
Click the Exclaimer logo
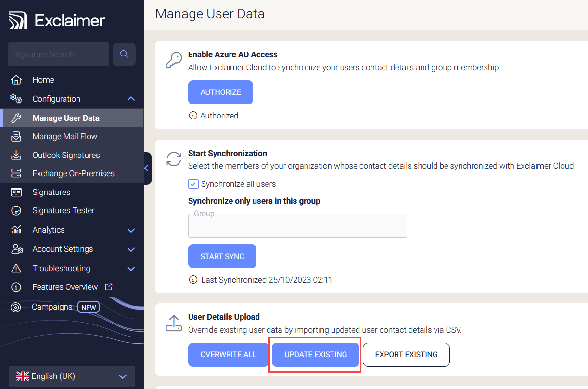[x=57, y=21]
